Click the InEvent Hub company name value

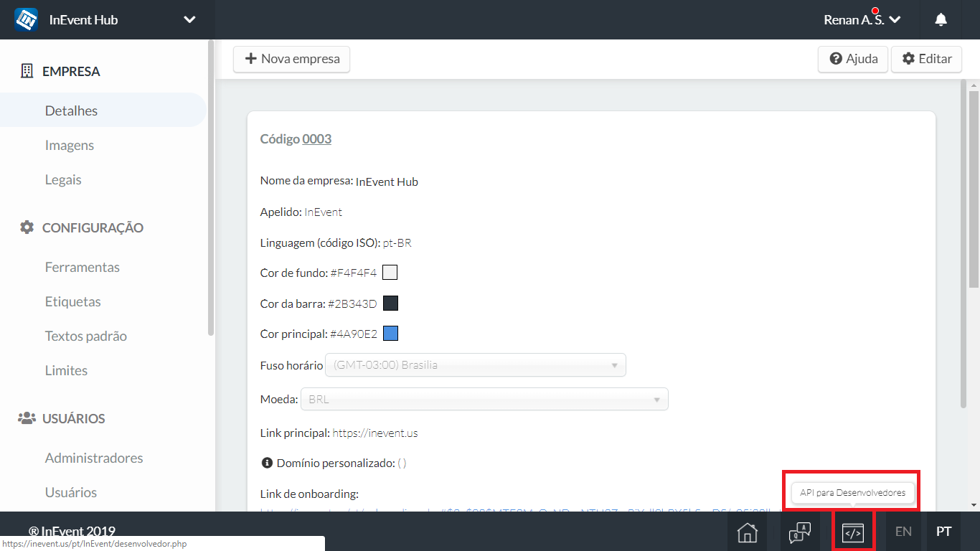point(387,182)
